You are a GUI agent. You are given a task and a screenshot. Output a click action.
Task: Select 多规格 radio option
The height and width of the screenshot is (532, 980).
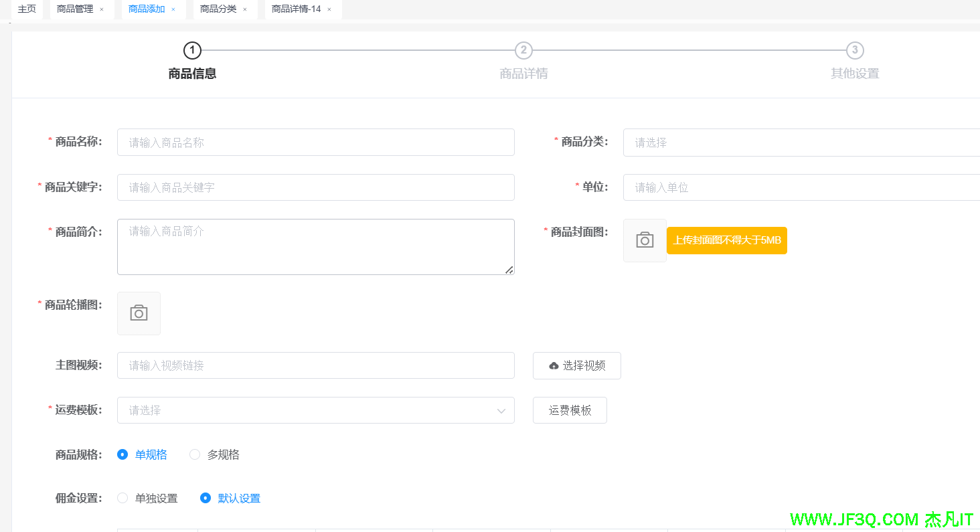pos(195,454)
